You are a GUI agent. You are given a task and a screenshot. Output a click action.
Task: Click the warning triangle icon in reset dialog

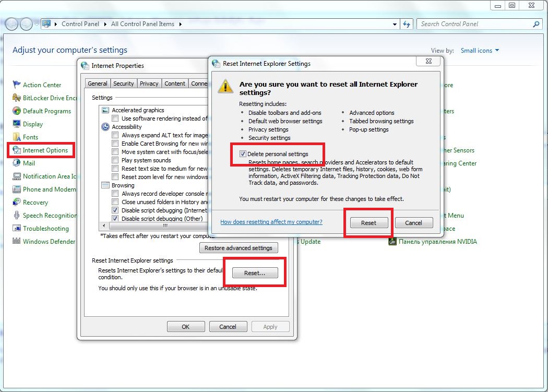click(x=225, y=86)
